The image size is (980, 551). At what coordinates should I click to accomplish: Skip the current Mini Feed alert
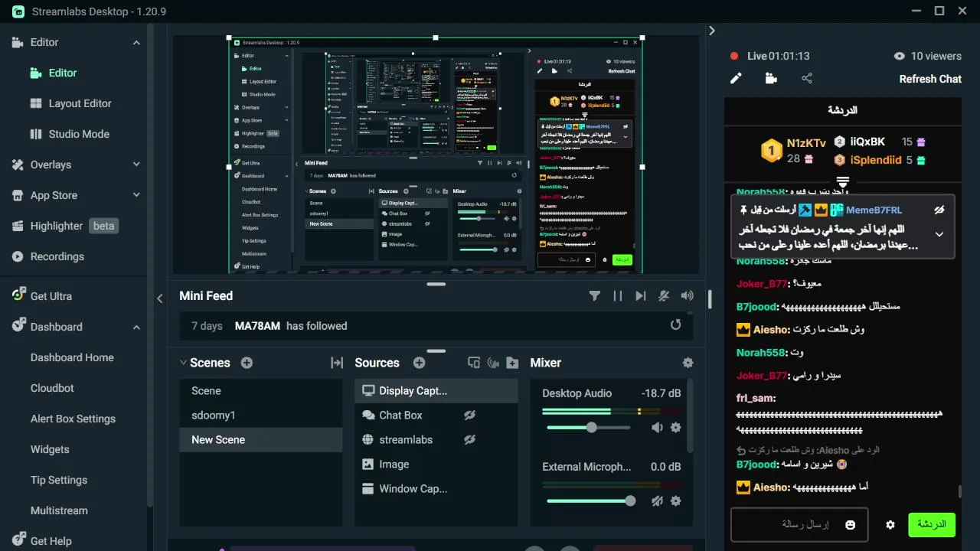pyautogui.click(x=641, y=296)
